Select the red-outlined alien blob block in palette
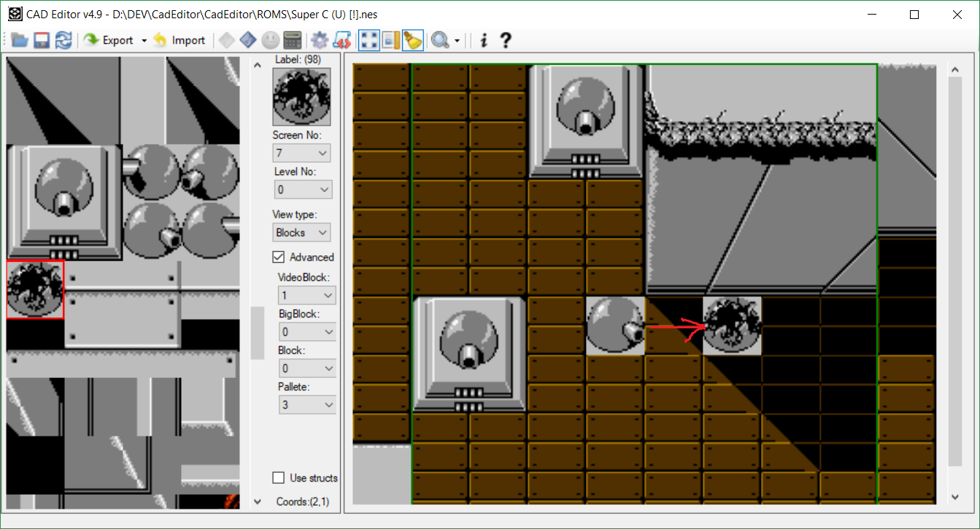 [x=35, y=290]
